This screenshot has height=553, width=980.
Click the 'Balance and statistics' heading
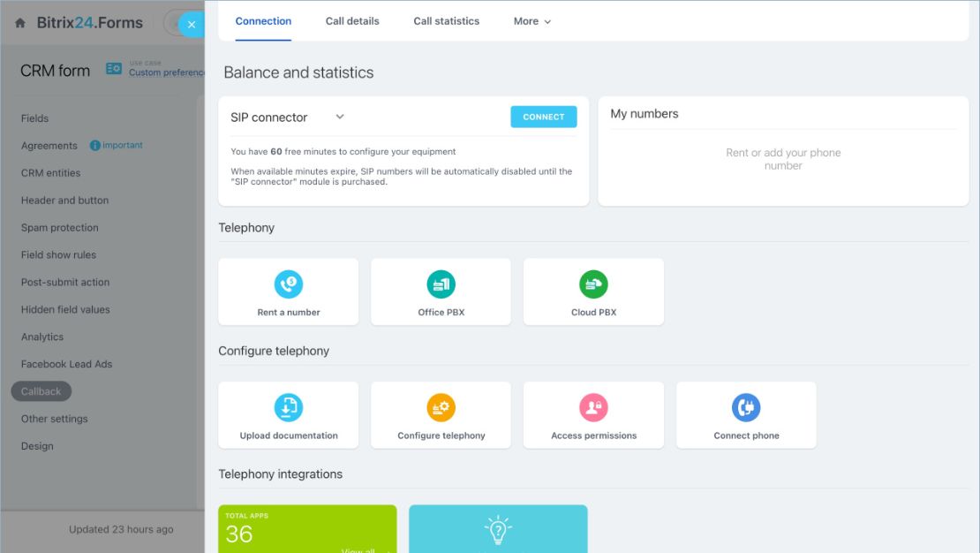click(x=298, y=72)
